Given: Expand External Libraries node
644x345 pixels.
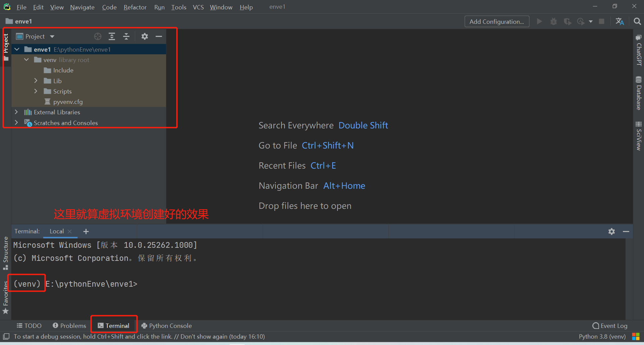Looking at the screenshot, I should [16, 112].
